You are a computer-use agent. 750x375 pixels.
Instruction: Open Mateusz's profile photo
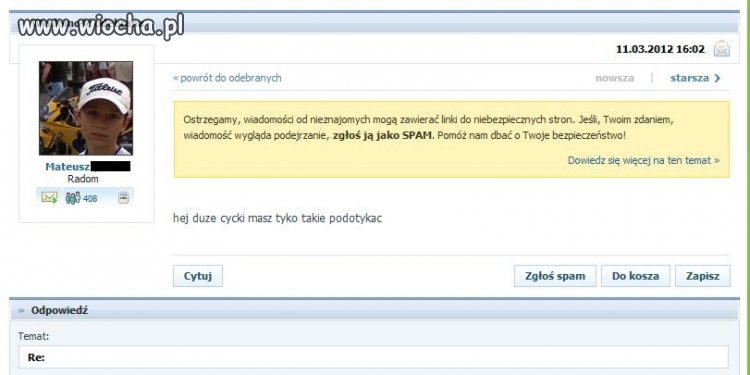86,108
